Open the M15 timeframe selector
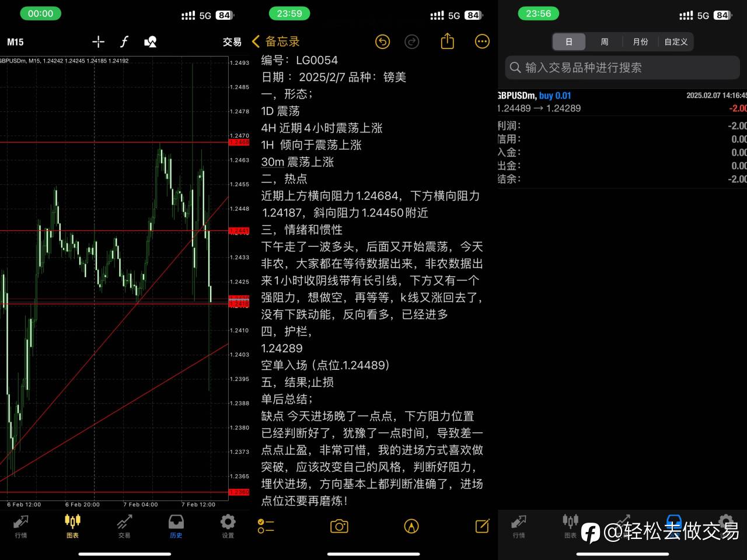The height and width of the screenshot is (560, 747). (15, 42)
